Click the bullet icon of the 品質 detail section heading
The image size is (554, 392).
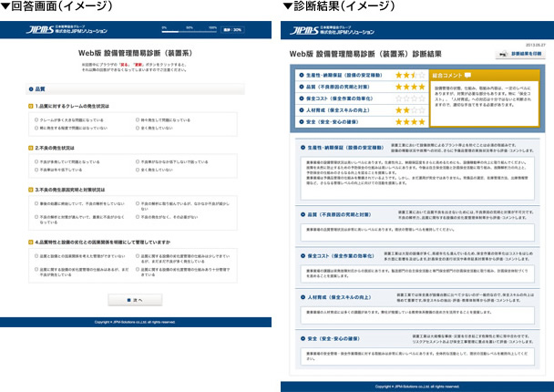click(303, 214)
